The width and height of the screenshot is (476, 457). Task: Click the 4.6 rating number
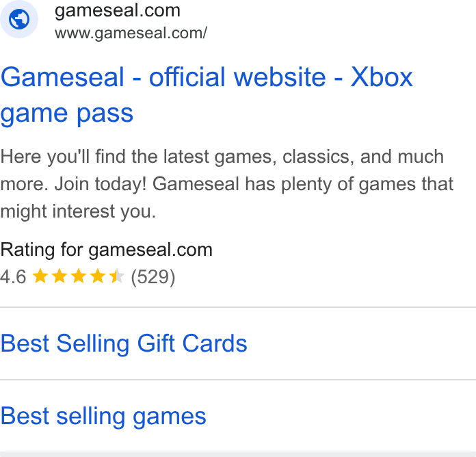pos(13,276)
